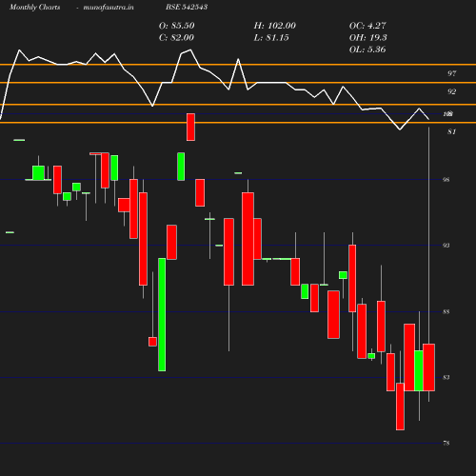Click the price axis label '88'

446,311
